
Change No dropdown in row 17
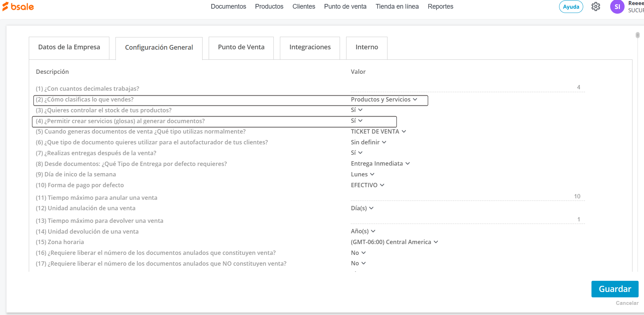[358, 264]
